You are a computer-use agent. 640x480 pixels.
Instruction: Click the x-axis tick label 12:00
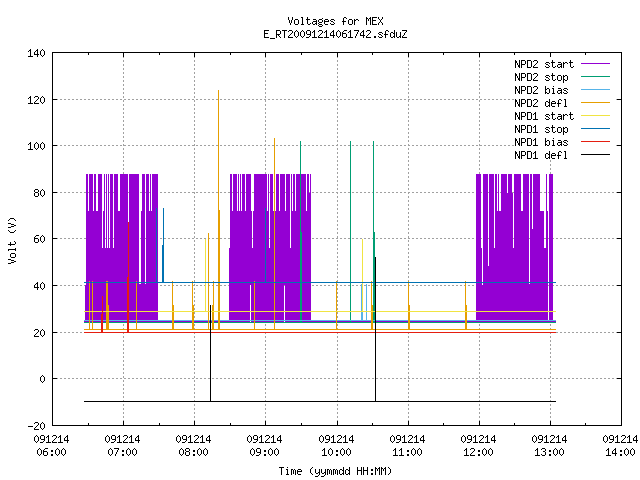coord(478,453)
